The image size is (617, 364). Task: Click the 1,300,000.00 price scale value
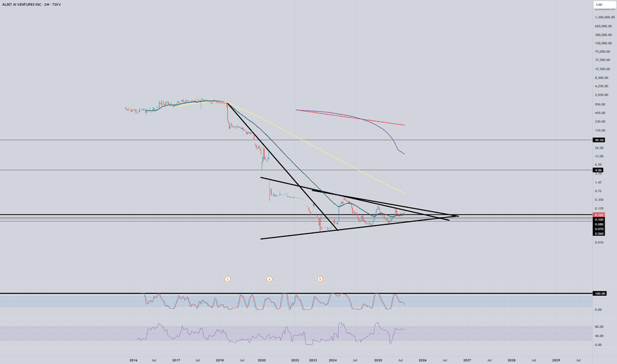click(x=605, y=17)
